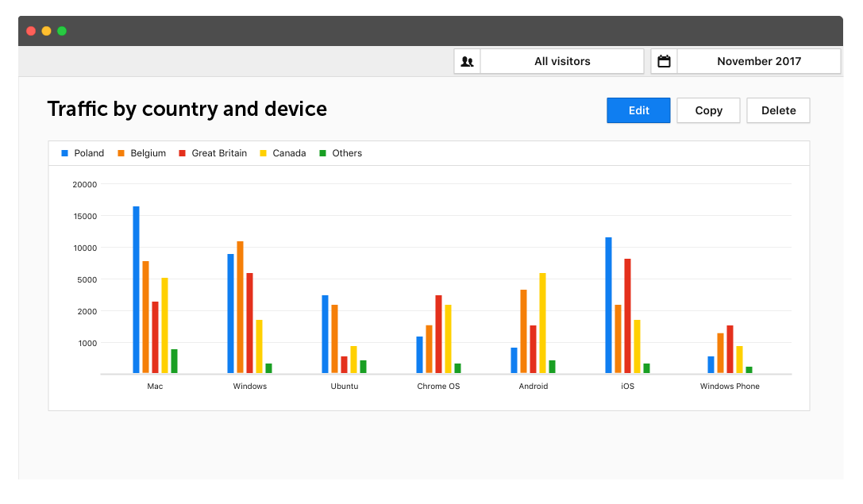Select the red Great Britain bar for Windows Phone
The width and height of the screenshot is (863, 504).
pos(730,349)
